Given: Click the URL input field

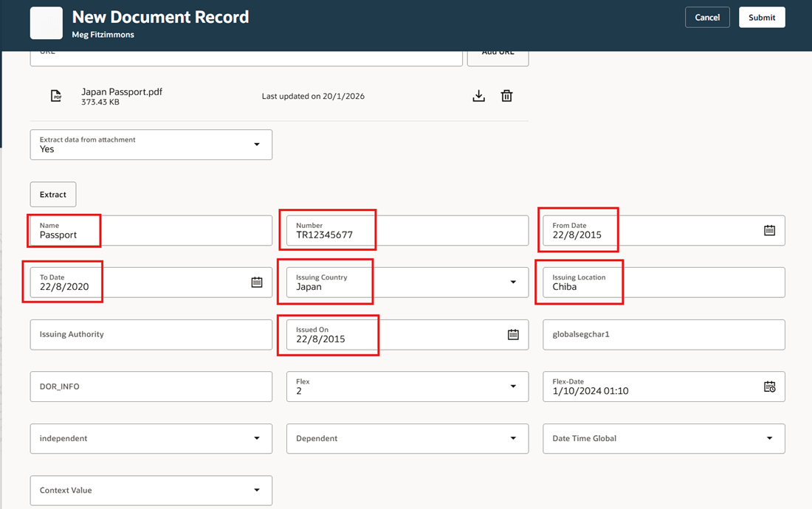Looking at the screenshot, I should pos(246,58).
